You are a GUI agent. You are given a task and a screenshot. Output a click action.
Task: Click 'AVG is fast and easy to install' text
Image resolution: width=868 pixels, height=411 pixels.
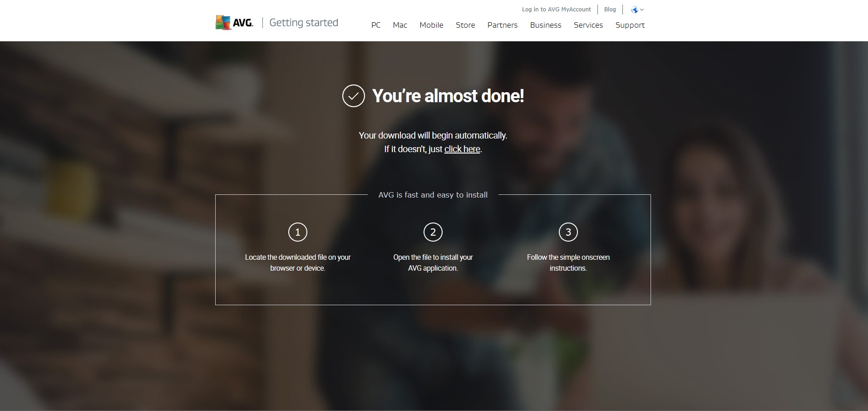click(433, 195)
